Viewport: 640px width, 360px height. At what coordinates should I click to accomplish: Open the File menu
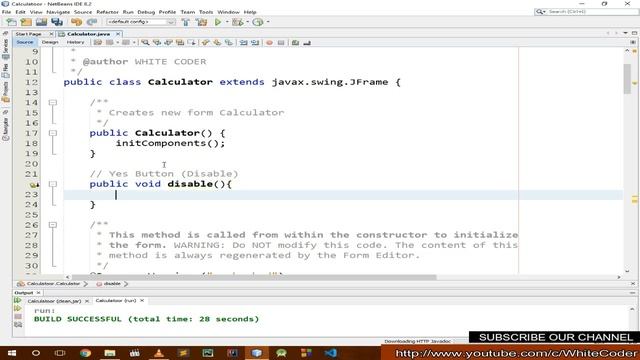[x=6, y=12]
